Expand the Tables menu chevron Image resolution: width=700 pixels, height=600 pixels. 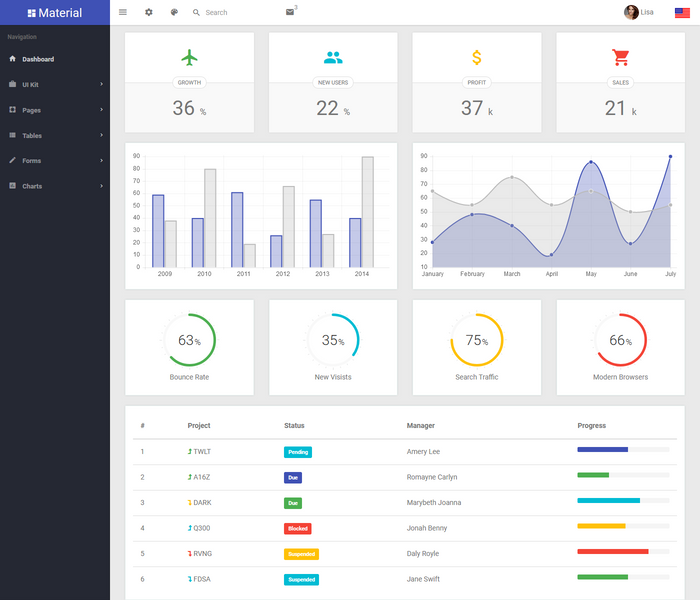(x=102, y=135)
